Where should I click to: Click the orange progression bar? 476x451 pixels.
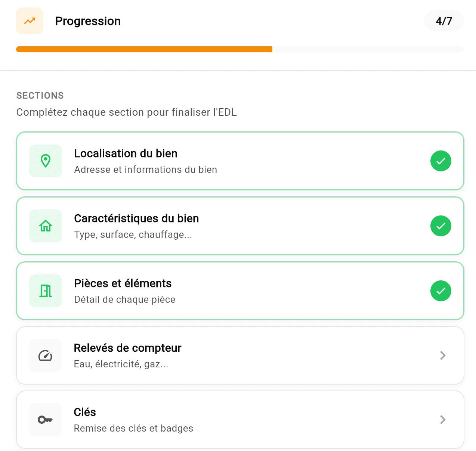pos(144,49)
